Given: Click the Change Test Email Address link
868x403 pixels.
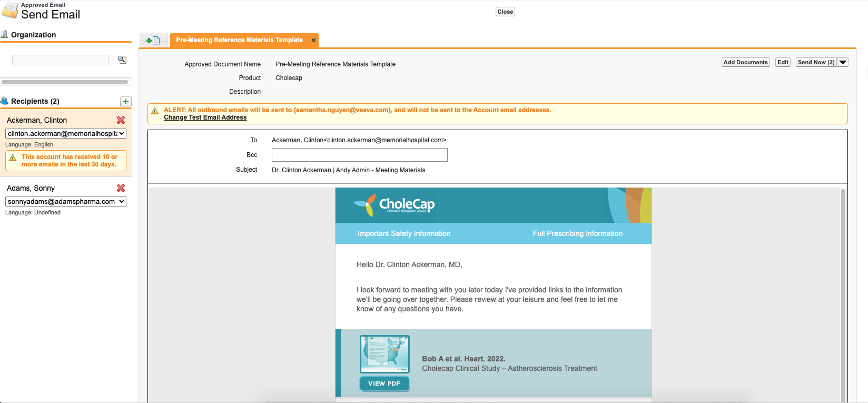Looking at the screenshot, I should pos(205,117).
